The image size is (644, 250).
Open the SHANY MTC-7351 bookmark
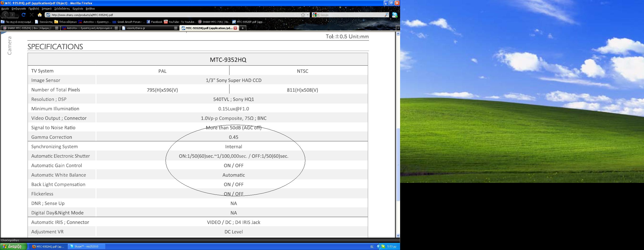[214, 22]
